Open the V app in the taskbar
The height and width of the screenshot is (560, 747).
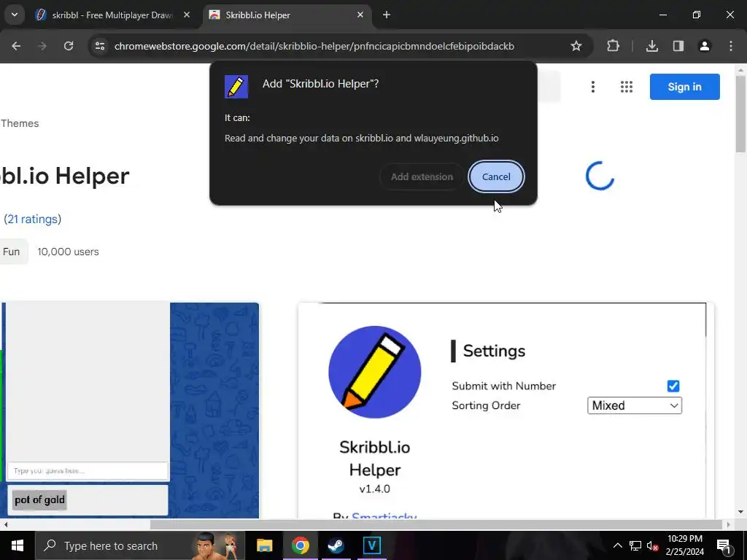click(371, 545)
